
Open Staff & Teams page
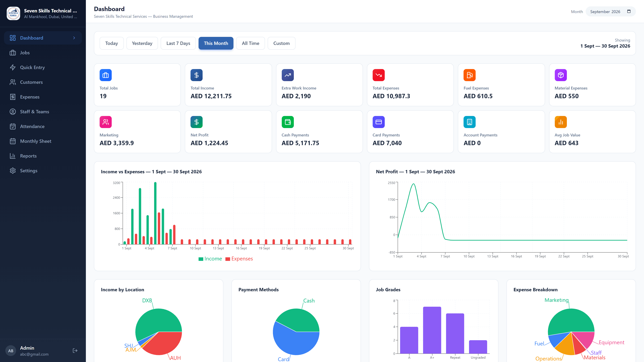click(x=43, y=112)
